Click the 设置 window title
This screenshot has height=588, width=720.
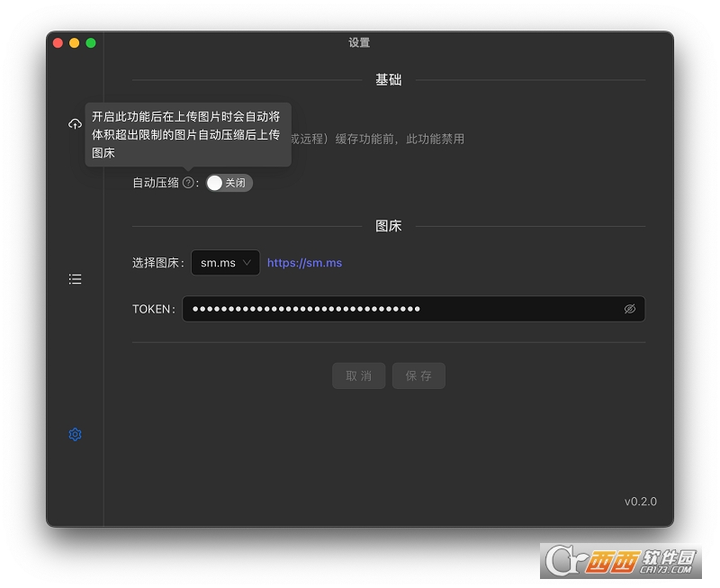(x=359, y=42)
